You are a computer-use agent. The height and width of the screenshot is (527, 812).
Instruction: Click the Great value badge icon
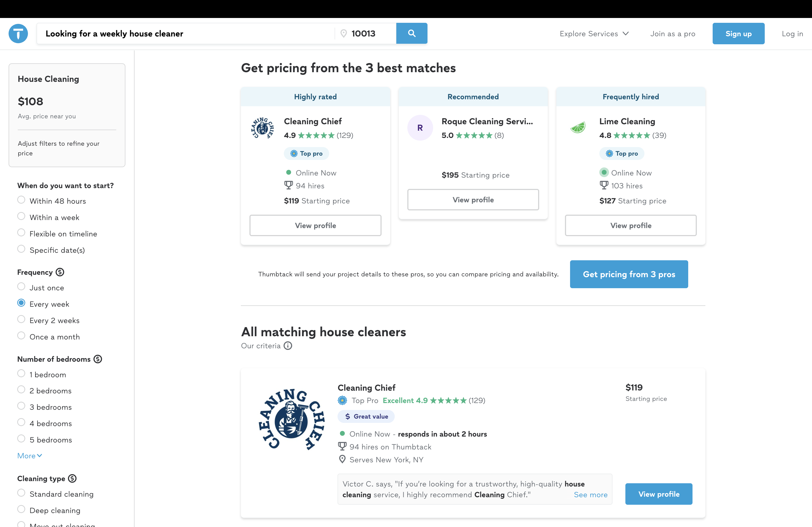pos(348,416)
